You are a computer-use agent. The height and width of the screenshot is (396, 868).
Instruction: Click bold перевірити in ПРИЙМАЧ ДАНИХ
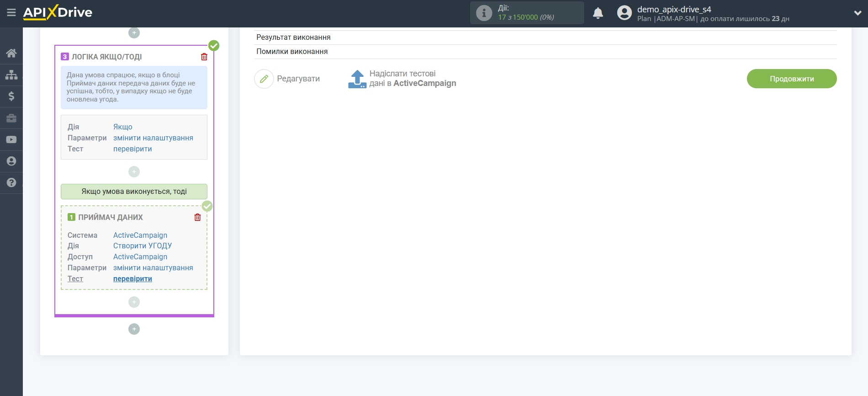[132, 278]
